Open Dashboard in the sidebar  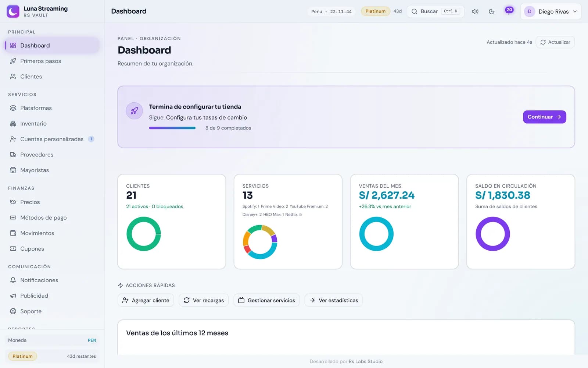52,45
